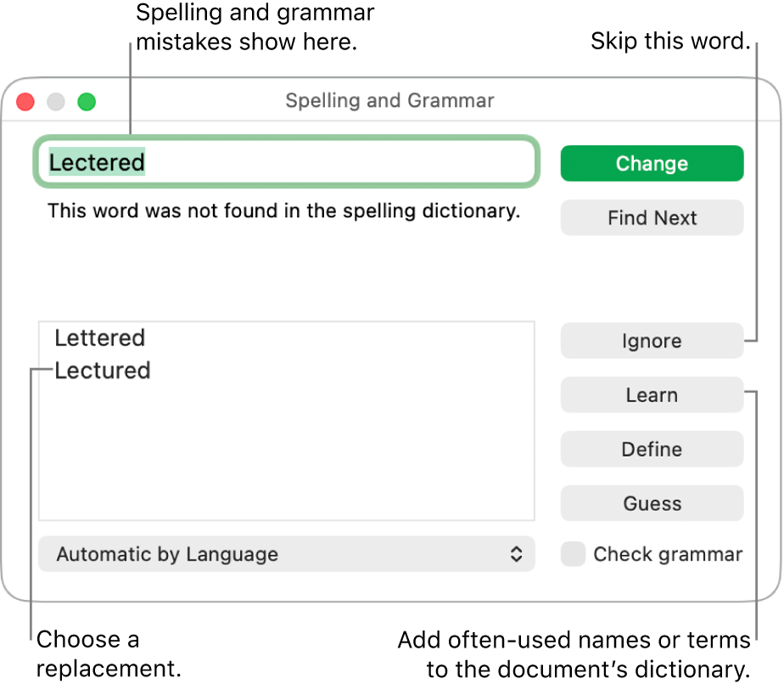Click the Spelling and Grammar title bar
Viewport: 784px width, 684px height.
[x=389, y=101]
